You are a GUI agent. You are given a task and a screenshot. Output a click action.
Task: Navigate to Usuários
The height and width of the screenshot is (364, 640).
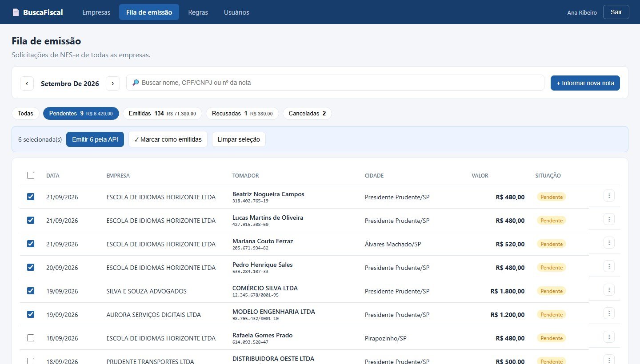236,12
